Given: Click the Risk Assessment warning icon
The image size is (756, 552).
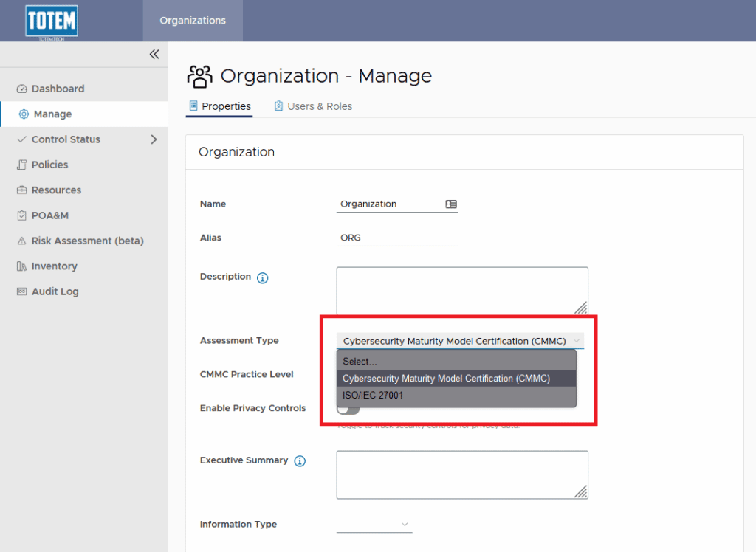Looking at the screenshot, I should (21, 241).
